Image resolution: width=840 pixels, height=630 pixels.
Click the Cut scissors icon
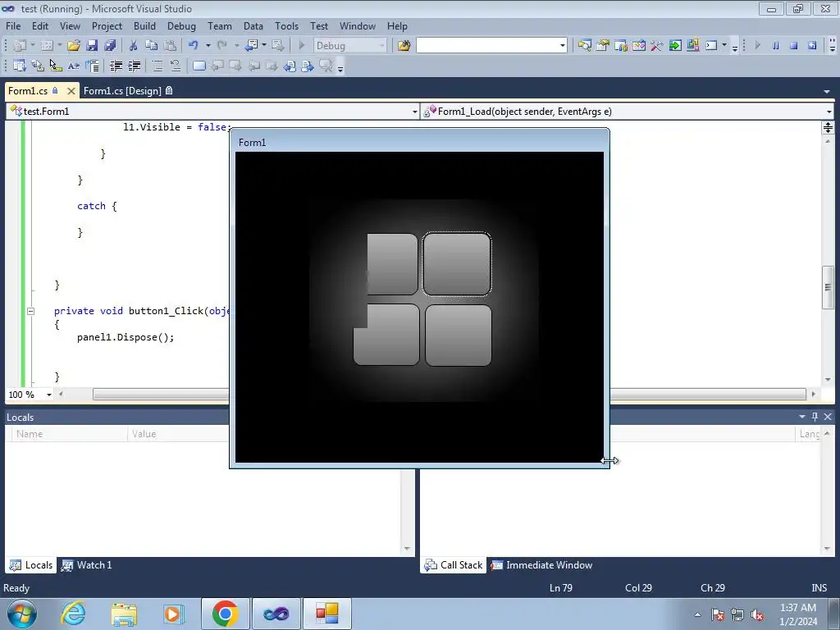coord(134,46)
